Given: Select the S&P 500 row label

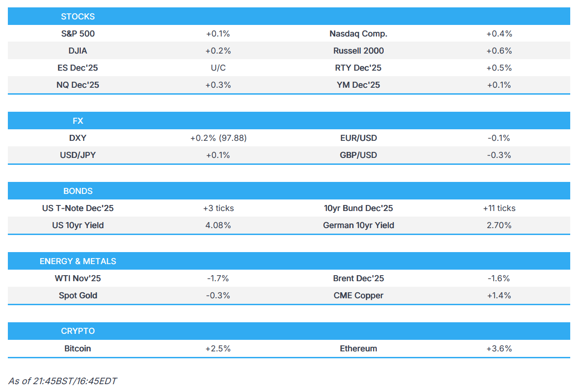Looking at the screenshot, I should (x=78, y=34).
